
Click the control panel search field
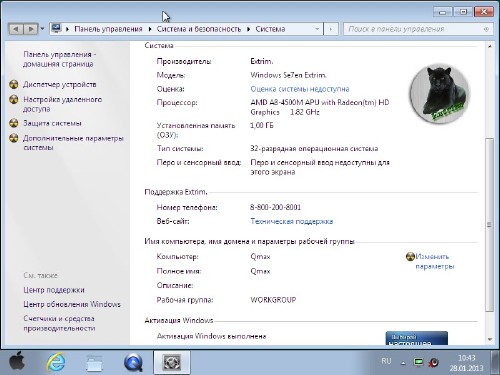pyautogui.click(x=414, y=29)
